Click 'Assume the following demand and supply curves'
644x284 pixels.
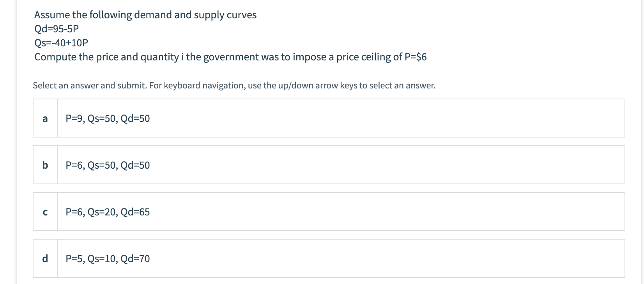[x=145, y=15]
